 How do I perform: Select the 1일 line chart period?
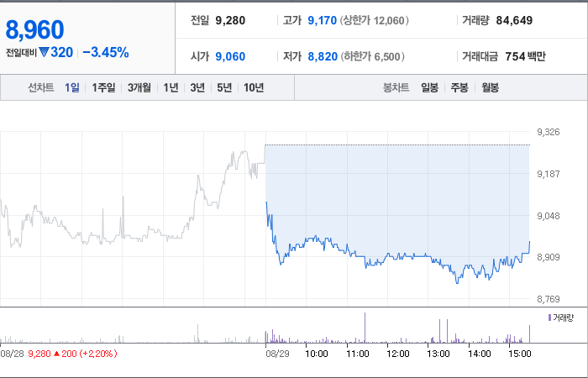(x=72, y=87)
